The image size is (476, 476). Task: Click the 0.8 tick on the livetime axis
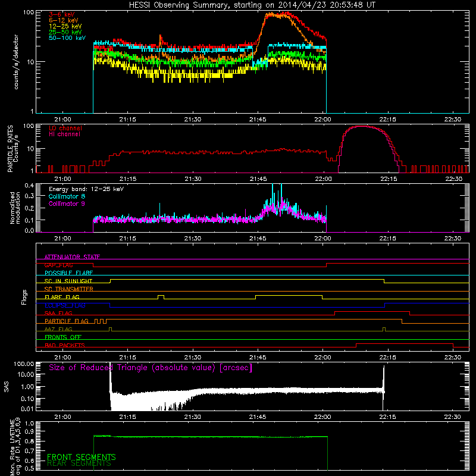click(29, 441)
